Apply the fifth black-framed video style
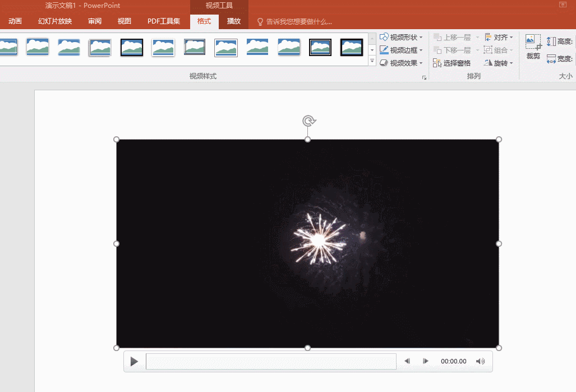 [x=131, y=47]
